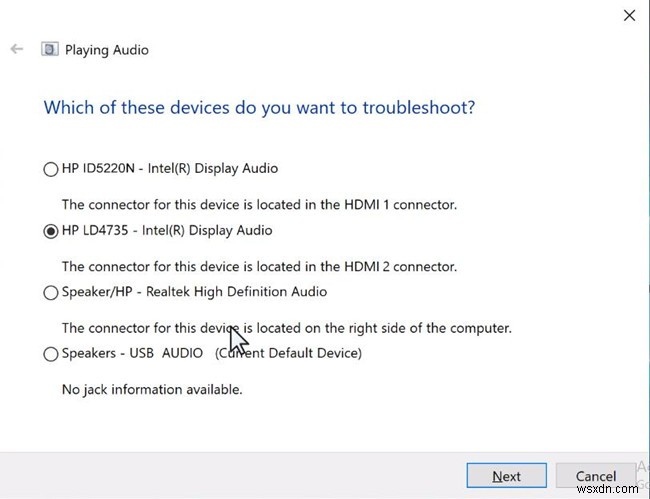This screenshot has width=650, height=499.
Task: Pick the Speakers USB AUDIO radio button
Action: pyautogui.click(x=51, y=353)
